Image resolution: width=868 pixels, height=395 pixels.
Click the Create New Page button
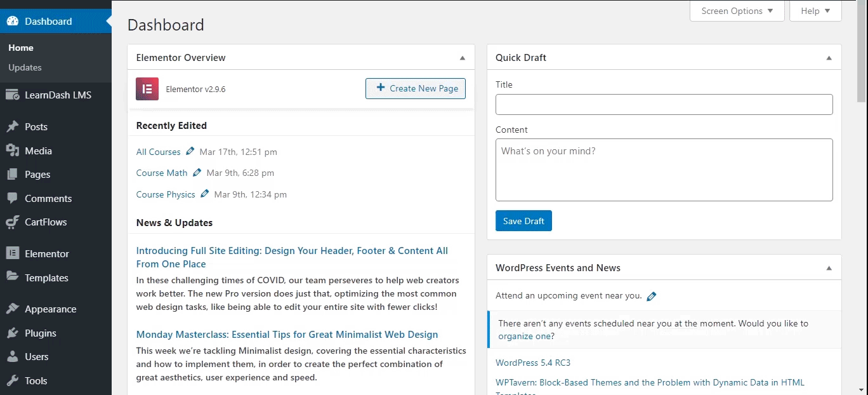[x=416, y=89]
